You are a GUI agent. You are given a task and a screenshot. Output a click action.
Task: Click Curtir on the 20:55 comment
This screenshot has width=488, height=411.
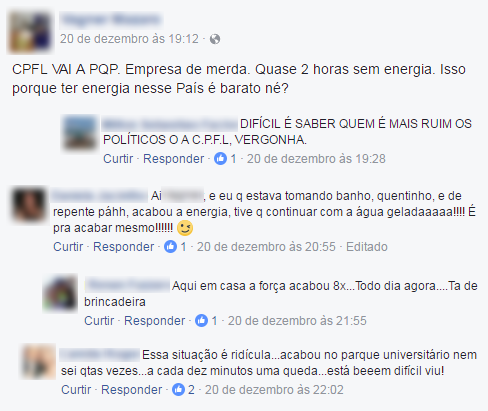point(68,247)
